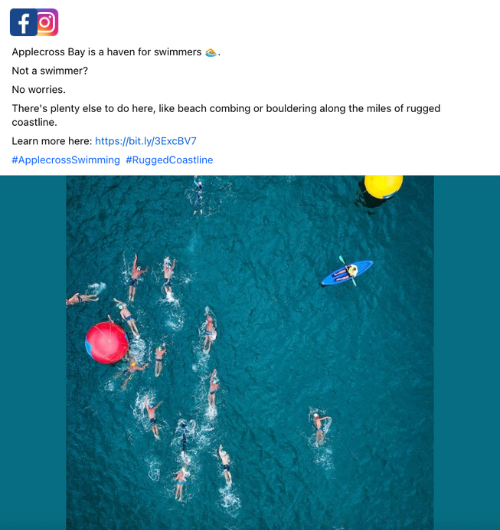Click the swimmer emoji after 'swimmers'
500x530 pixels.
211,52
